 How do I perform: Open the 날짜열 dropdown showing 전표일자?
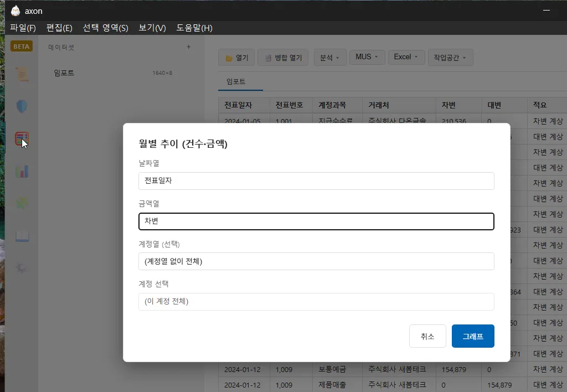click(x=316, y=181)
